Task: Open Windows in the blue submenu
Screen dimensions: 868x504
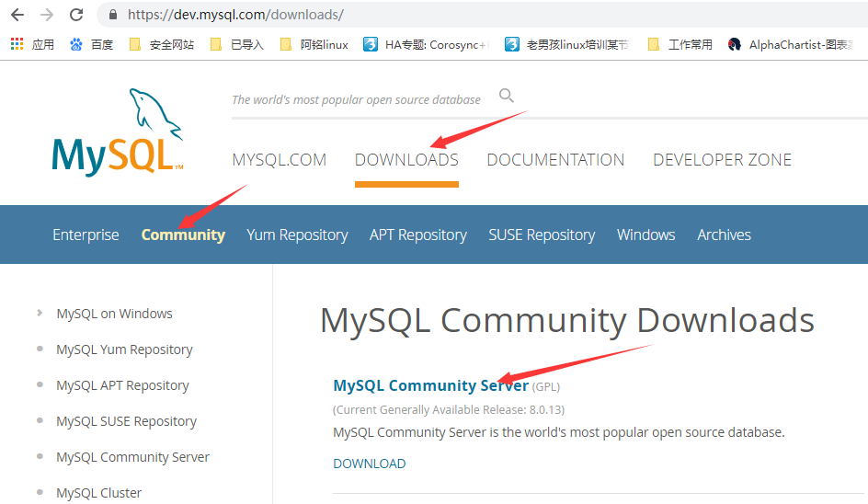Action: tap(646, 235)
